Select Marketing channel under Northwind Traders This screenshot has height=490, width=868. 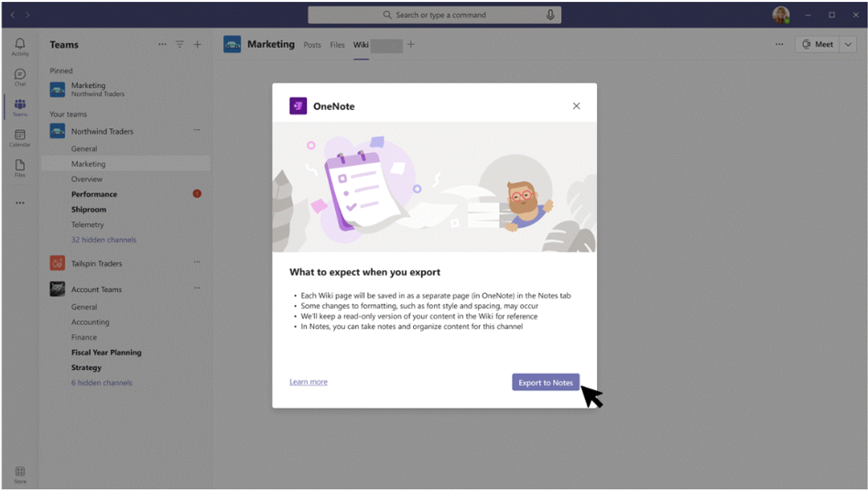(x=126, y=164)
